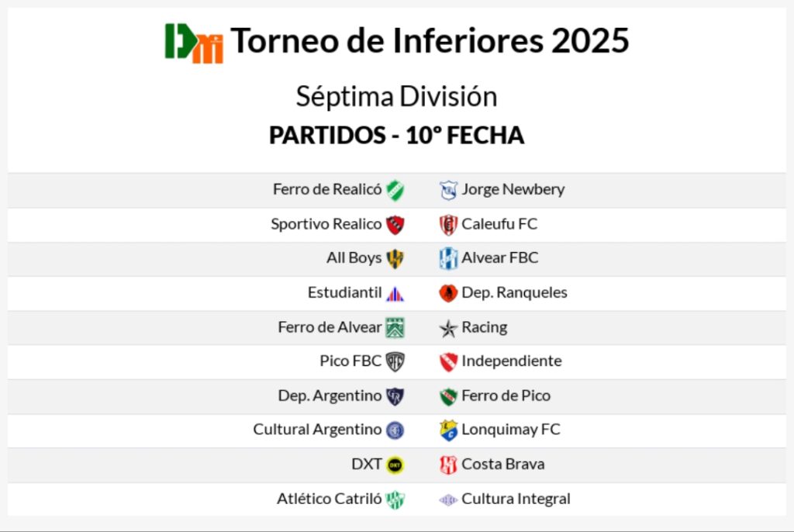Viewport: 794px width, 532px height.
Task: Select the Dep. Ranqueles team name
Action: click(x=514, y=292)
